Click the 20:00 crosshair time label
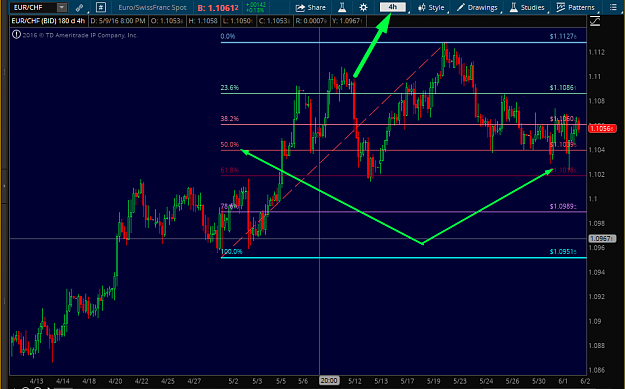 [x=329, y=381]
